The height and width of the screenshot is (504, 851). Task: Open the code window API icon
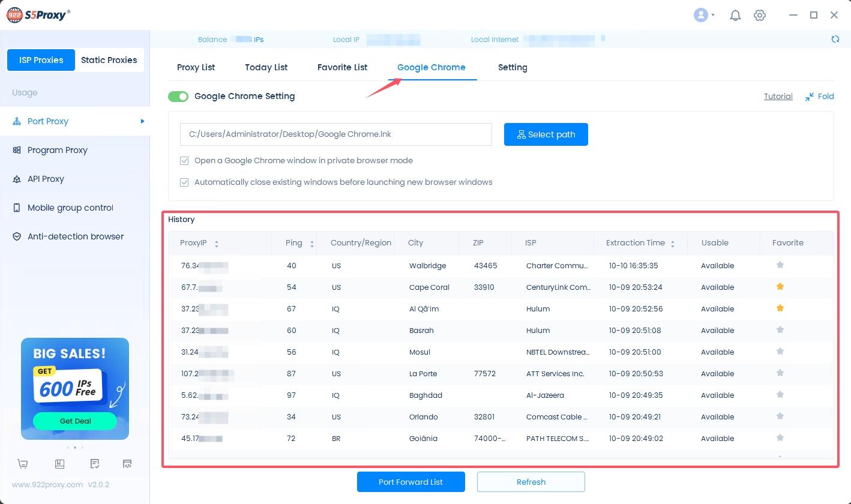pos(127,464)
